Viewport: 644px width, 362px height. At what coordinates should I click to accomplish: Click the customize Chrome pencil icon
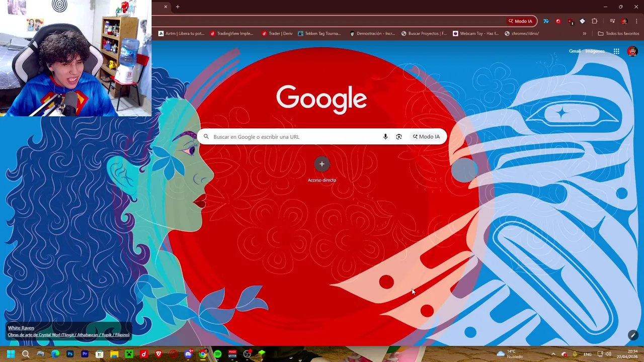coord(633,335)
